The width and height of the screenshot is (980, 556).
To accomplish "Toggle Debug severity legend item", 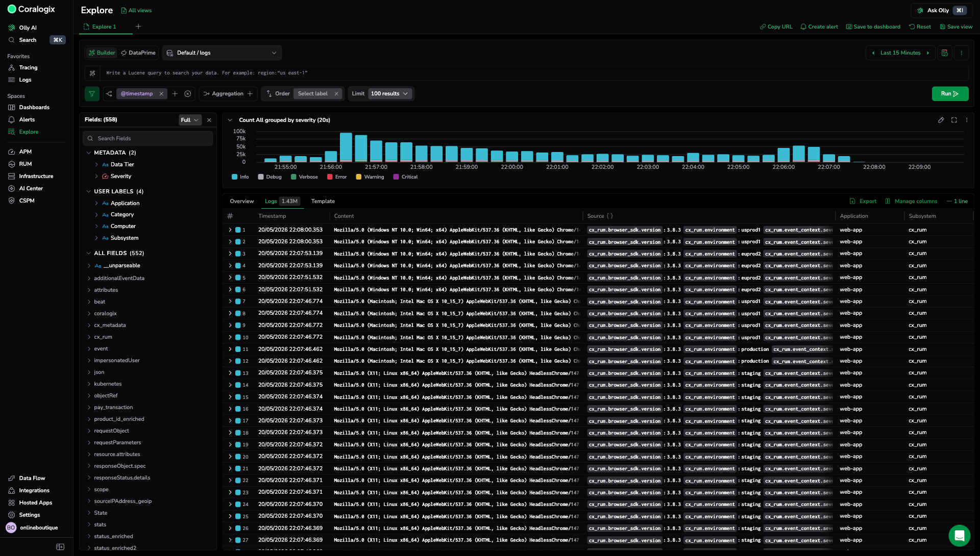I will click(269, 177).
